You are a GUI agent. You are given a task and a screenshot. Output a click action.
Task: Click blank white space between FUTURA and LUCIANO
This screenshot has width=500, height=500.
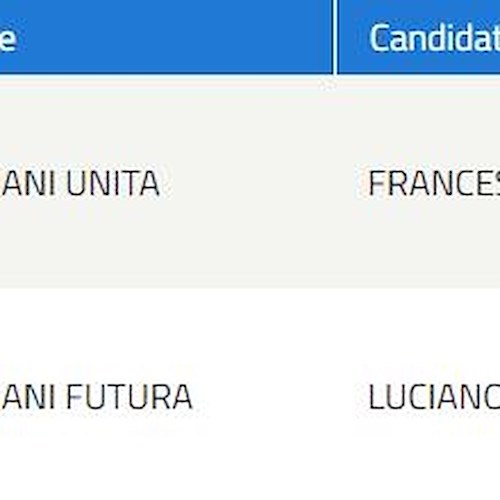(280, 396)
